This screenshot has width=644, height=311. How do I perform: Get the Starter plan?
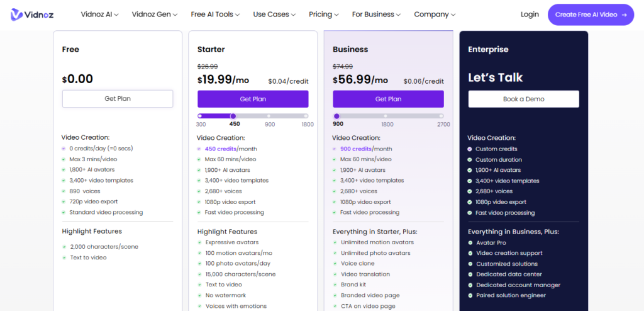pos(253,99)
